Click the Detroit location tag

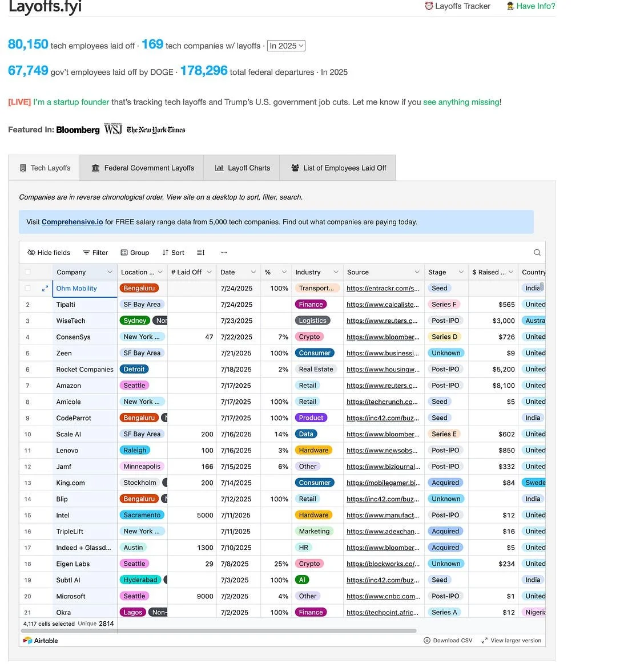[134, 370]
